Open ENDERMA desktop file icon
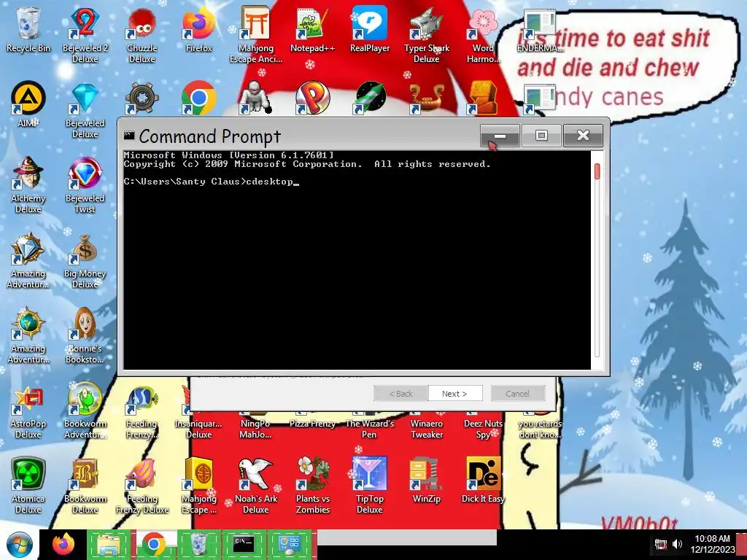Image resolution: width=747 pixels, height=560 pixels. click(x=540, y=29)
